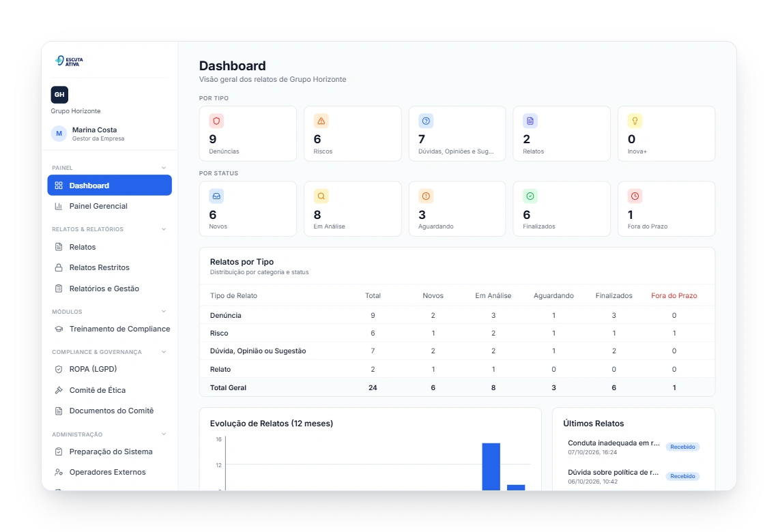778x532 pixels.
Task: Select the Risco table row label
Action: coord(219,334)
